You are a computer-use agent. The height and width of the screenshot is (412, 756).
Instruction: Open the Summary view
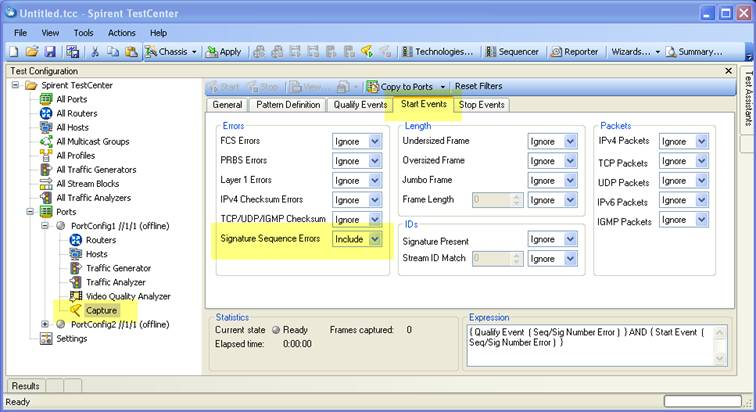point(694,52)
